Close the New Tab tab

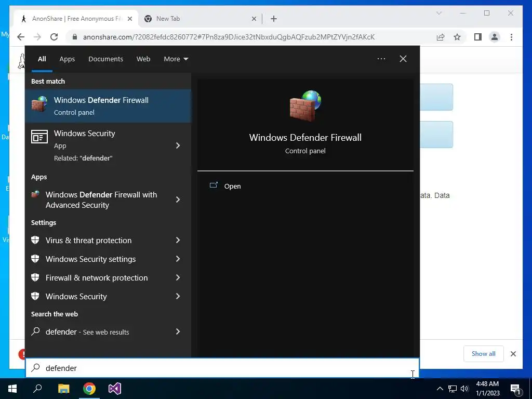[x=254, y=19]
